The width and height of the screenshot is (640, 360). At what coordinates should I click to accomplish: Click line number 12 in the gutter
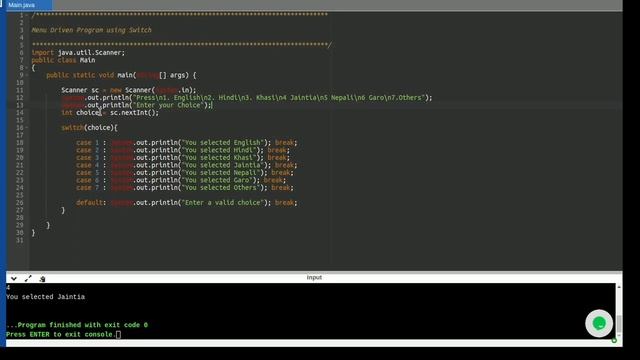pos(20,98)
